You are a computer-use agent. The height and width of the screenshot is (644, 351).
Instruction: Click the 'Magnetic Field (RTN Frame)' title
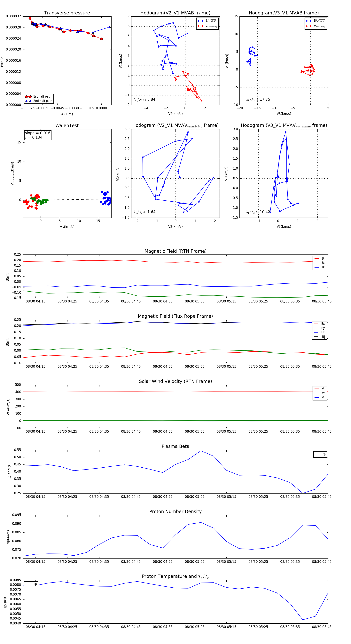(x=175, y=251)
